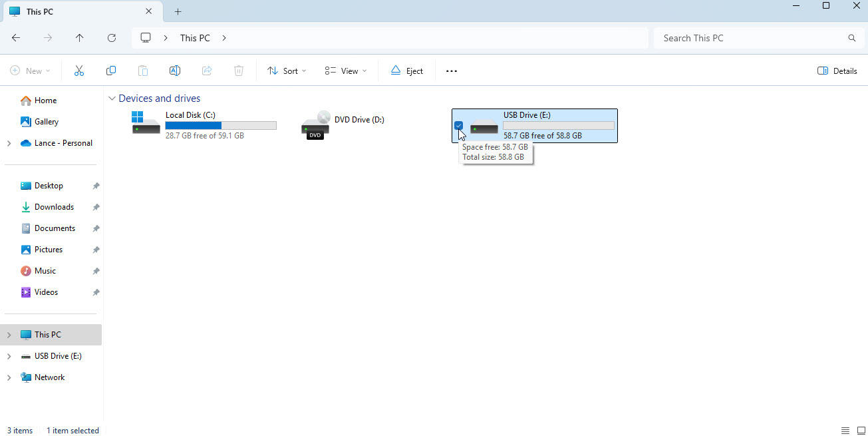Click the Rename icon in toolbar
The width and height of the screenshot is (868, 436).
(x=175, y=71)
